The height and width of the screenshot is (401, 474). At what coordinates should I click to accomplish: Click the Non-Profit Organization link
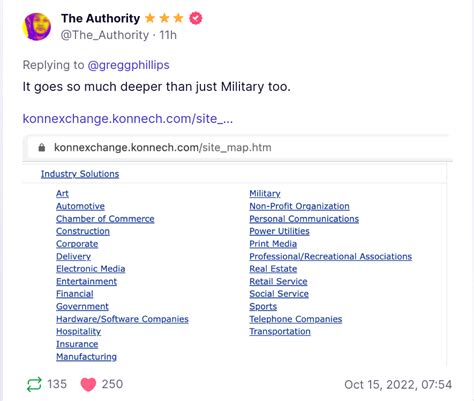click(x=299, y=206)
